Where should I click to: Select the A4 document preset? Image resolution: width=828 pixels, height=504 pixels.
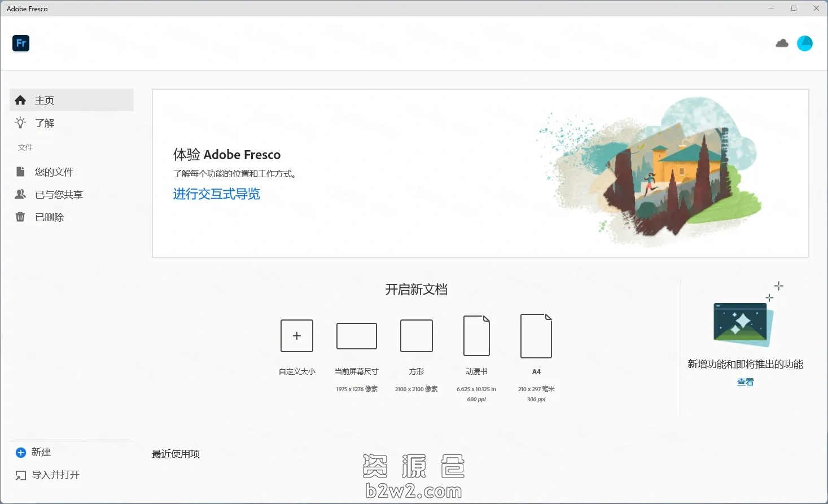click(x=536, y=336)
